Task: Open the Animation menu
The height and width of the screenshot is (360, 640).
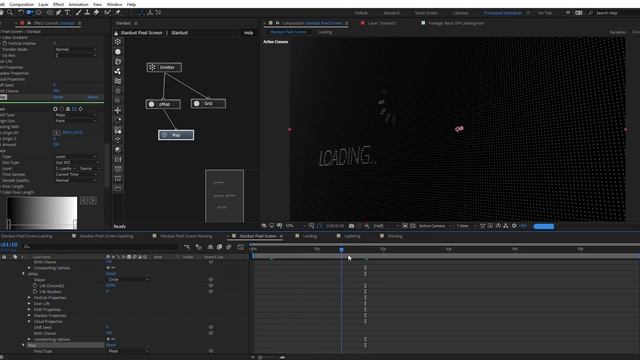Action: point(78,4)
